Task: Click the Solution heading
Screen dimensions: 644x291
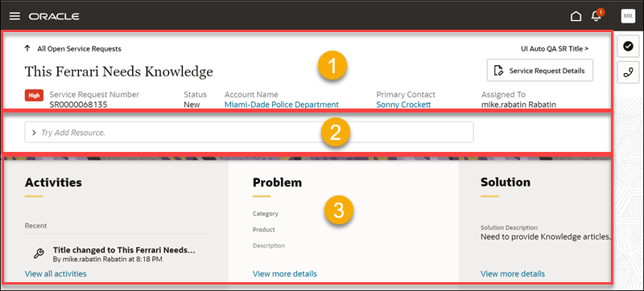Action: coord(506,182)
